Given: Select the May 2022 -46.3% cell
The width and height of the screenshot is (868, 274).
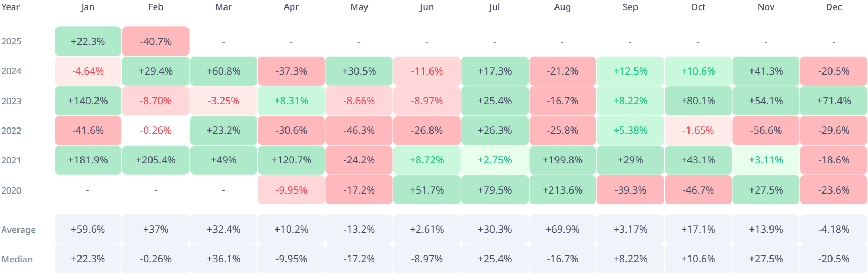Looking at the screenshot, I should [x=359, y=130].
